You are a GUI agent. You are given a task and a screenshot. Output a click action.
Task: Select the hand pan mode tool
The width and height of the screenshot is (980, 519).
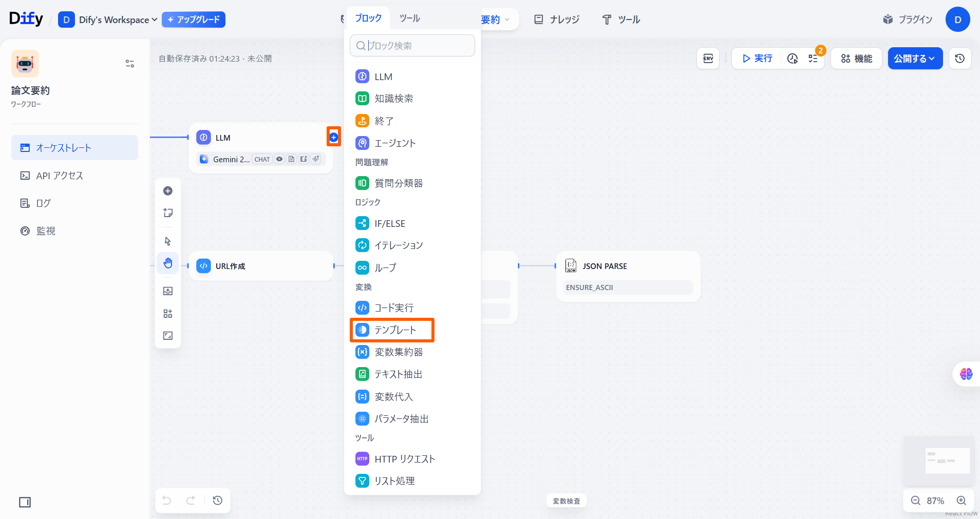tap(168, 263)
